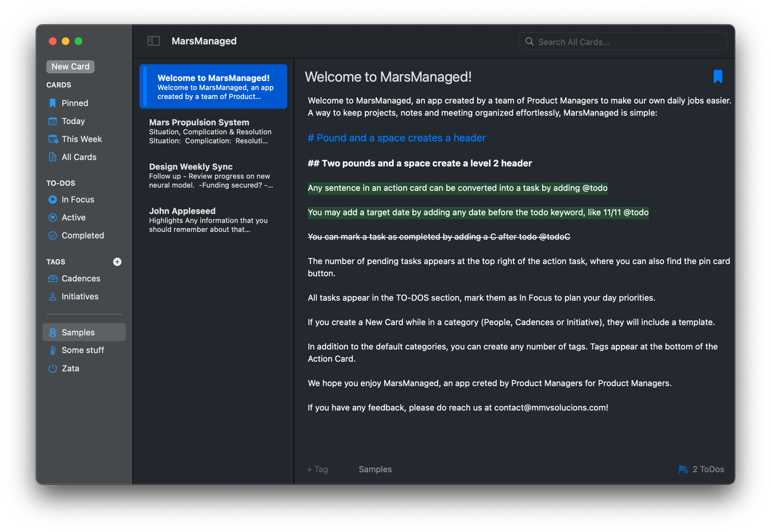Viewport: 771px width, 532px height.
Task: Click the Samples tag icon
Action: [x=53, y=332]
